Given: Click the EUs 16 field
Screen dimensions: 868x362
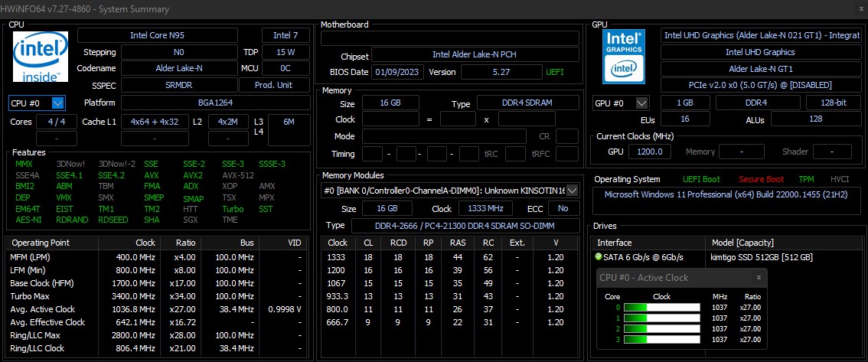Looking at the screenshot, I should click(x=685, y=119).
